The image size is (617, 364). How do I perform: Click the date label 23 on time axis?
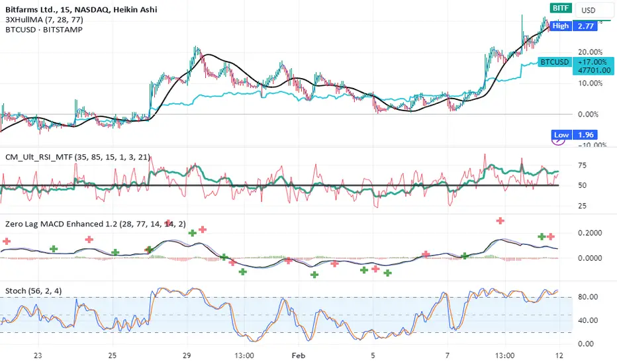pyautogui.click(x=38, y=355)
